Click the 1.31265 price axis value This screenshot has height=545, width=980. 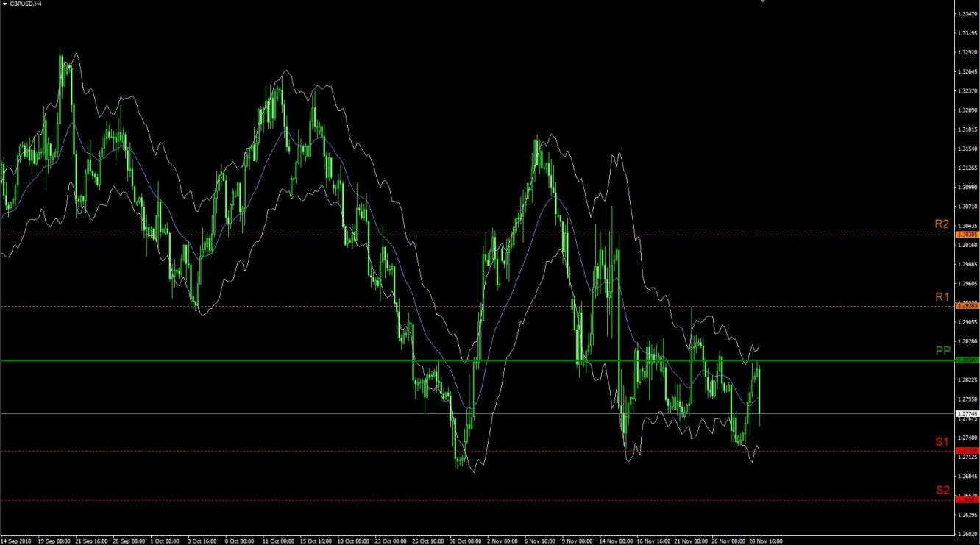coord(967,168)
